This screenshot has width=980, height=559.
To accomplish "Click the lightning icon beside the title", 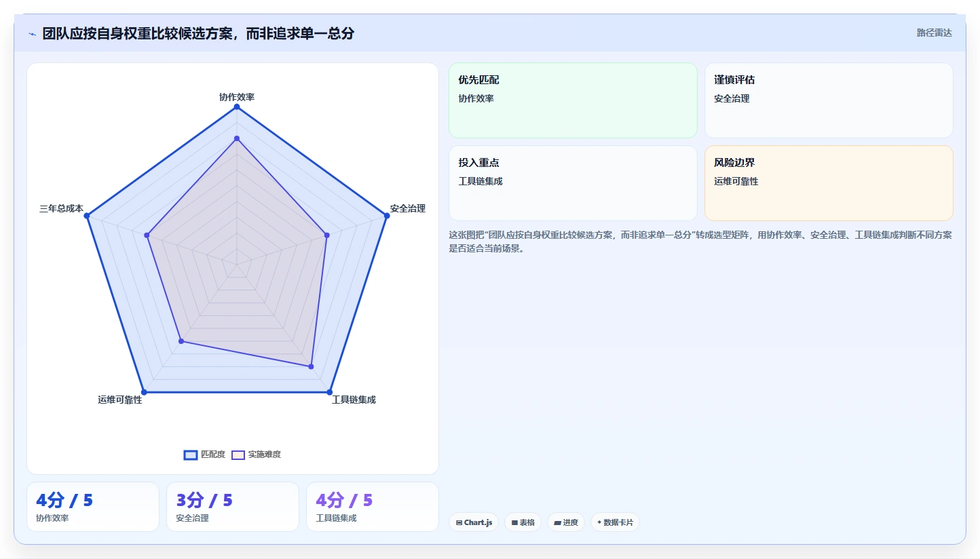I will 32,34.
